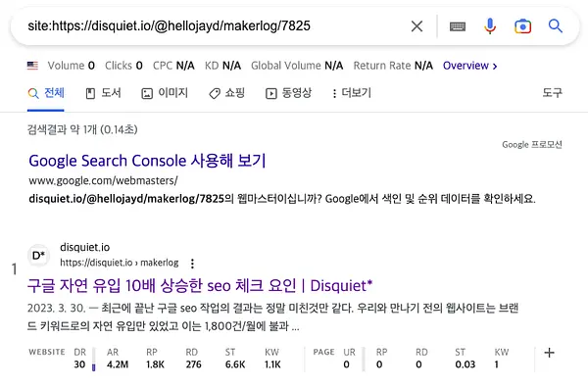Image resolution: width=588 pixels, height=387 pixels.
Task: Open three-dot menu beside disquiet.io URL
Action: (192, 264)
